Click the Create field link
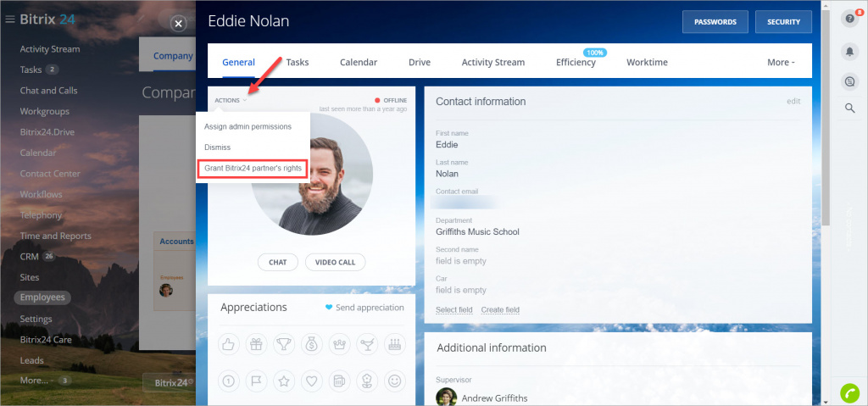 tap(500, 309)
